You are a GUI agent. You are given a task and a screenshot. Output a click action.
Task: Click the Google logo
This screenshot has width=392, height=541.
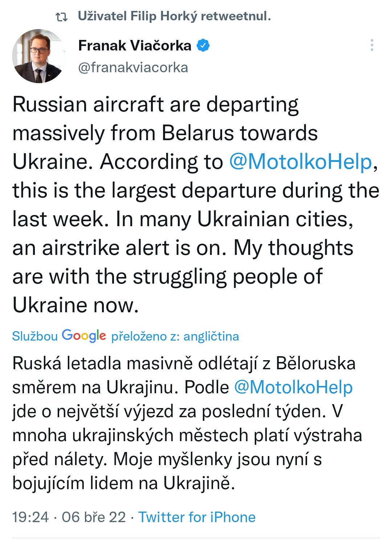(84, 336)
